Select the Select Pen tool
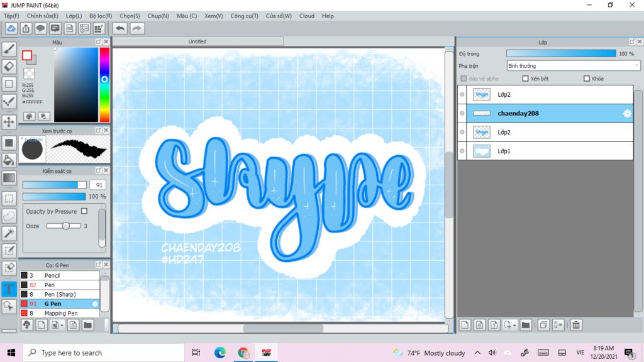 (x=9, y=251)
